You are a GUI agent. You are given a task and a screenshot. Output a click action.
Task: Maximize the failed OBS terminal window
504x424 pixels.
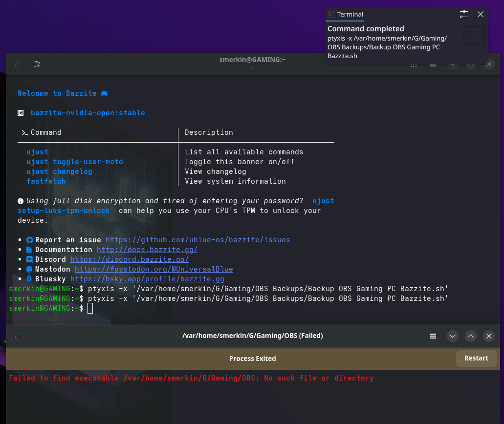(471, 336)
